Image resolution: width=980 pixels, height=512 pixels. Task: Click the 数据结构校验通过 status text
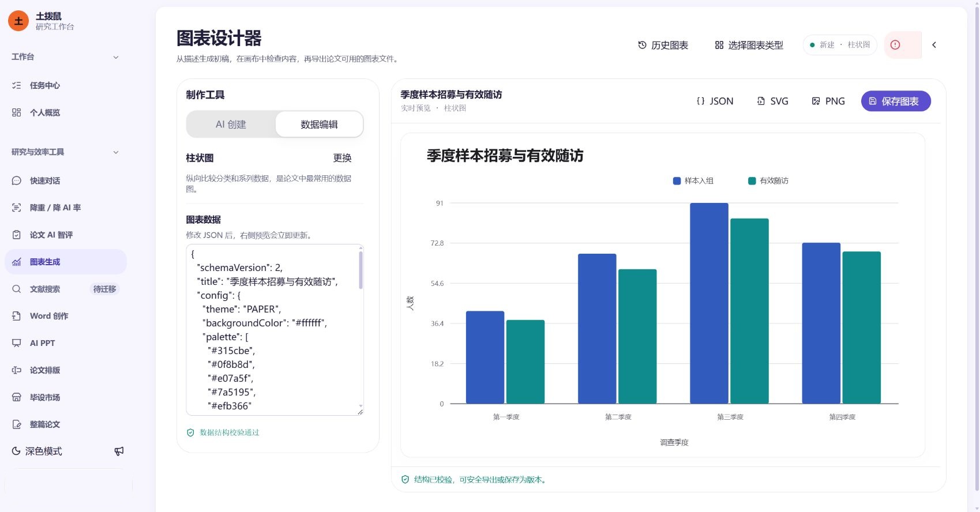(230, 432)
